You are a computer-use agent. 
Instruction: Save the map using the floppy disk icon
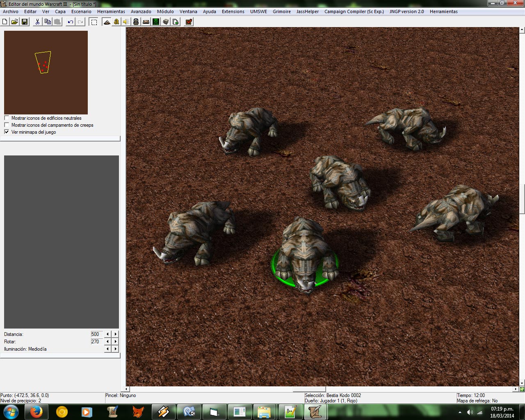pyautogui.click(x=25, y=22)
